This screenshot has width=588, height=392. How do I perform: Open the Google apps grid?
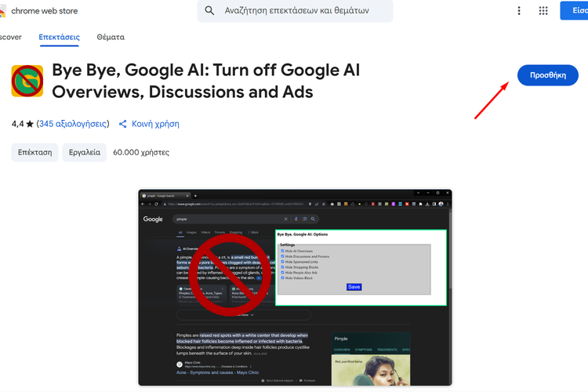click(543, 10)
